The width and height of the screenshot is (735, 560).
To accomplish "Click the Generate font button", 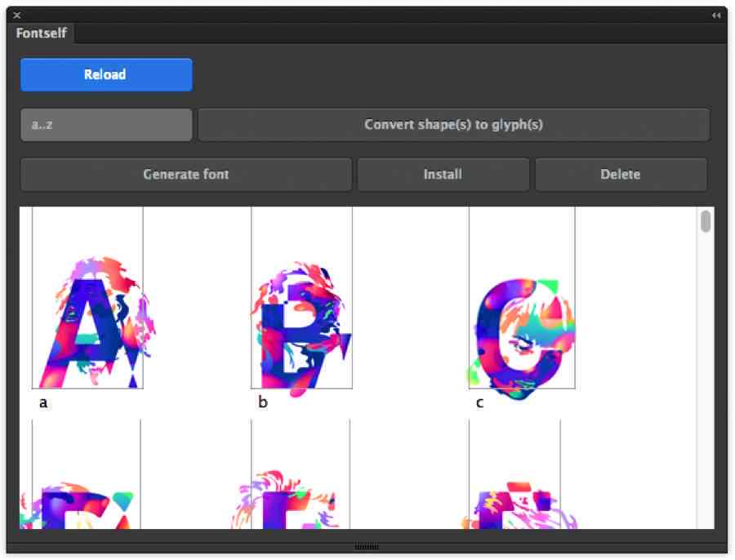I will (186, 175).
